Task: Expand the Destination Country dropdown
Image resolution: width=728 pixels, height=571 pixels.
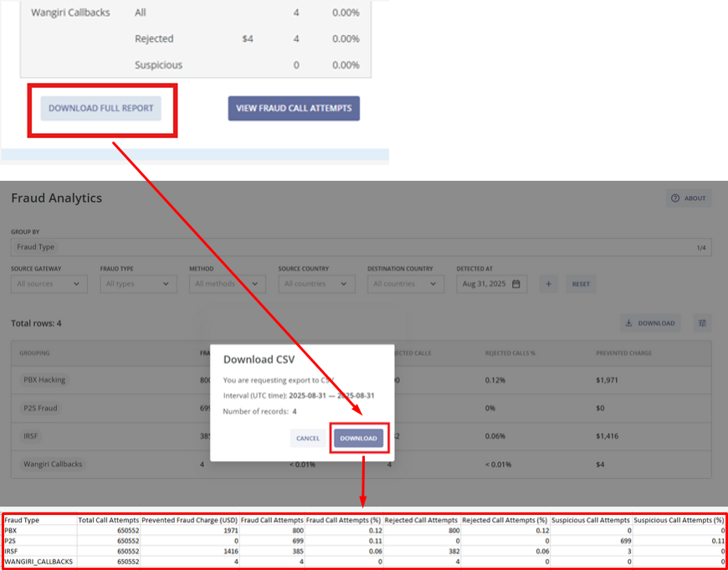Action: (405, 284)
